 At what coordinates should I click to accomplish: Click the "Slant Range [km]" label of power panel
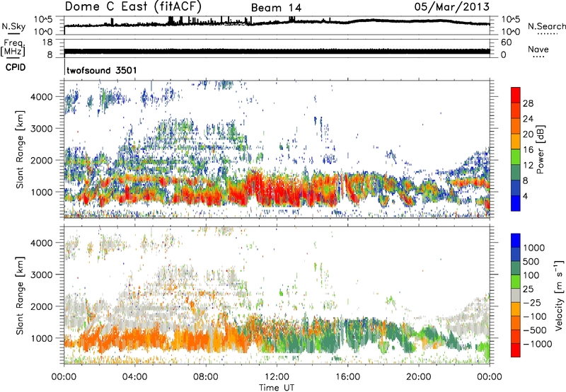20,149
